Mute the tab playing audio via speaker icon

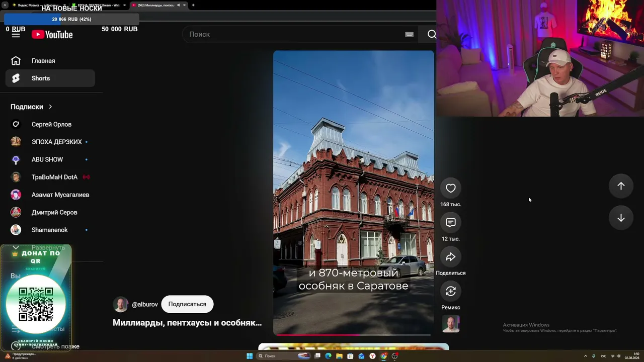(178, 5)
